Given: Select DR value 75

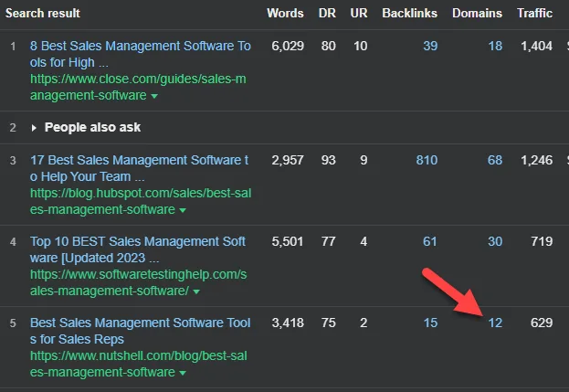Looking at the screenshot, I should pos(328,323).
